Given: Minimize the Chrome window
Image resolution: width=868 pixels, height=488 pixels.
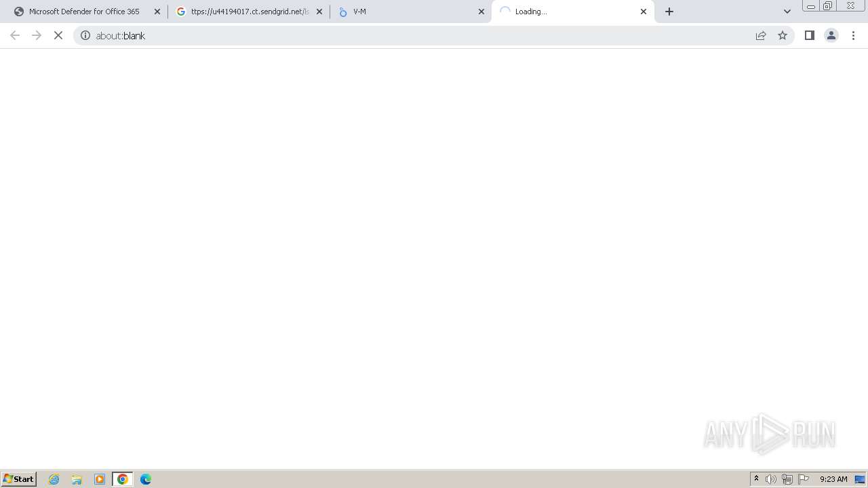Looking at the screenshot, I should [x=810, y=6].
